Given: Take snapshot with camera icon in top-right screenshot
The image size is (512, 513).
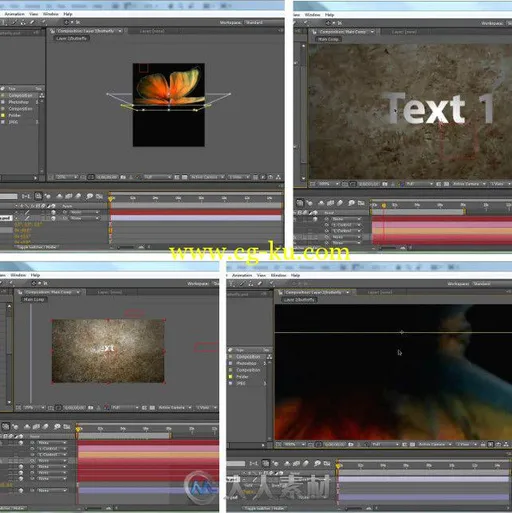Looking at the screenshot, I should pyautogui.click(x=385, y=184).
